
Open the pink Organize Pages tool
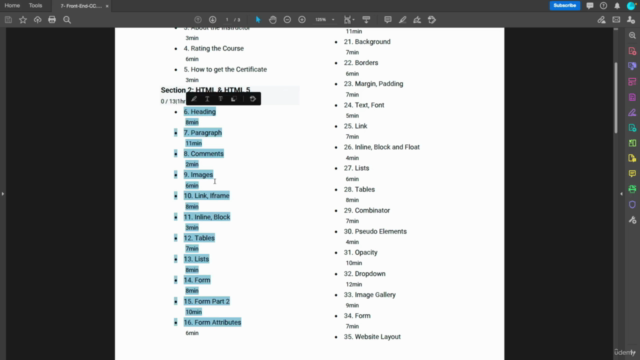(632, 82)
